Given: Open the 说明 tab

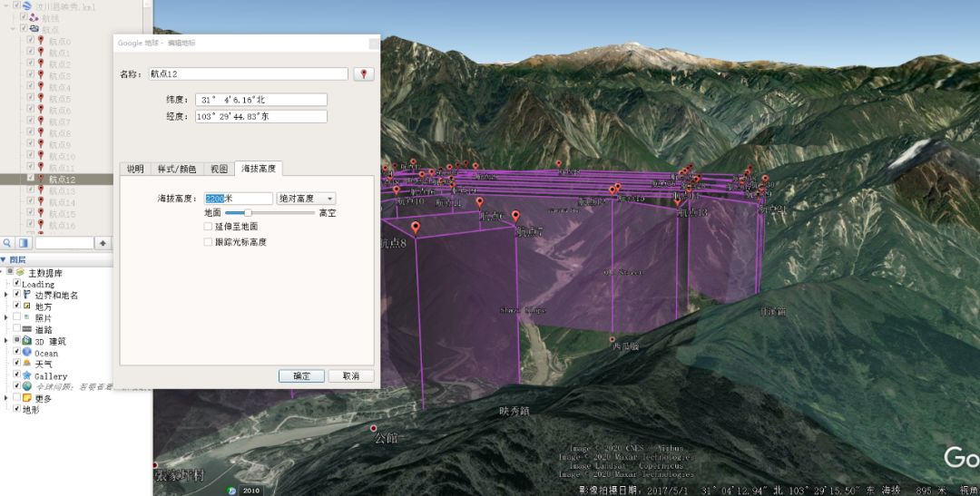Looking at the screenshot, I should tap(134, 169).
